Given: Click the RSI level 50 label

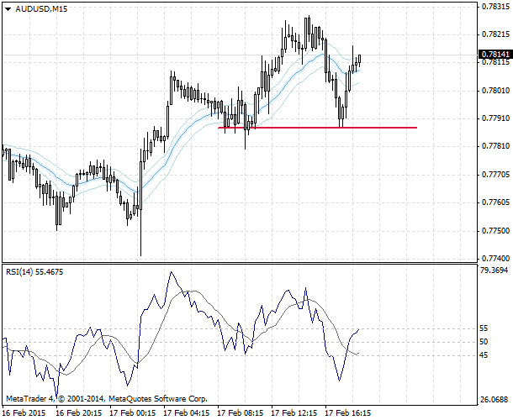Looking at the screenshot, I should pyautogui.click(x=484, y=342).
